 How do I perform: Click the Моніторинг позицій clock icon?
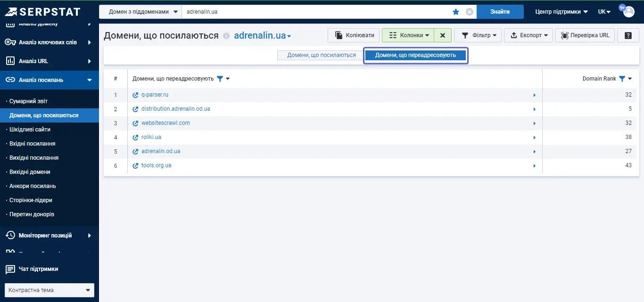[10, 235]
